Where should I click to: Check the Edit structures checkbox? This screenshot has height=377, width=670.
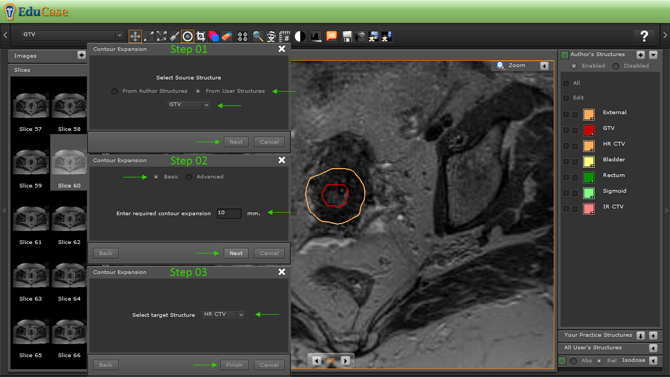coord(566,98)
